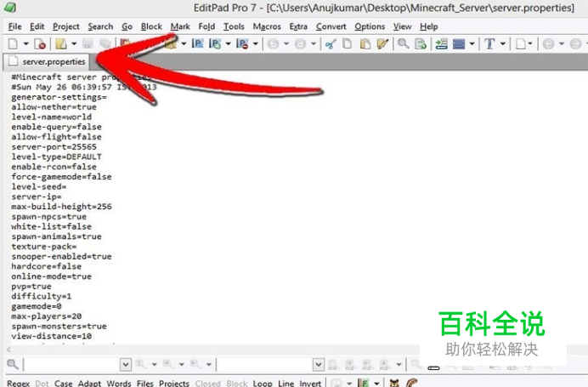The height and width of the screenshot is (387, 588).
Task: Click the server-port=25565 line
Action: coord(54,147)
